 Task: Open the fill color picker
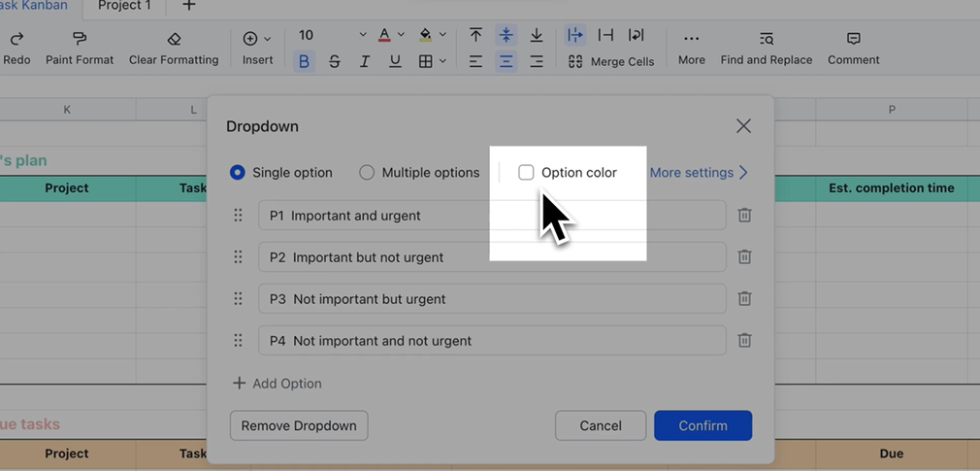426,35
